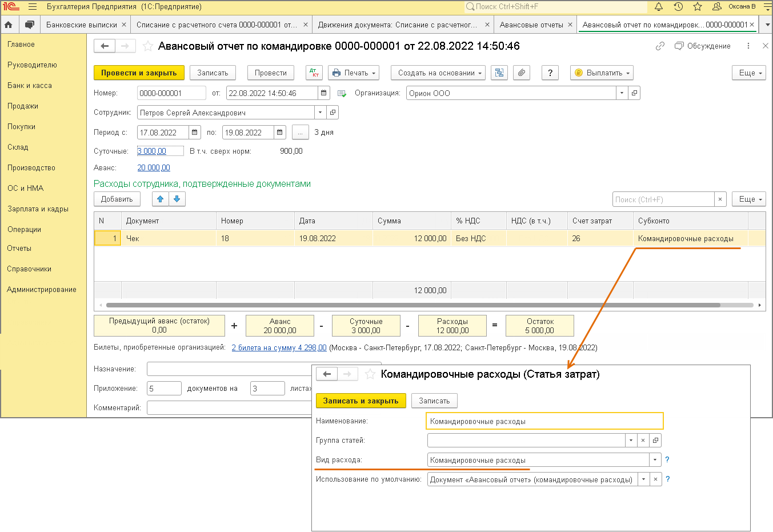Open favorites star in the title bar
The image size is (773, 532).
pyautogui.click(x=698, y=7)
